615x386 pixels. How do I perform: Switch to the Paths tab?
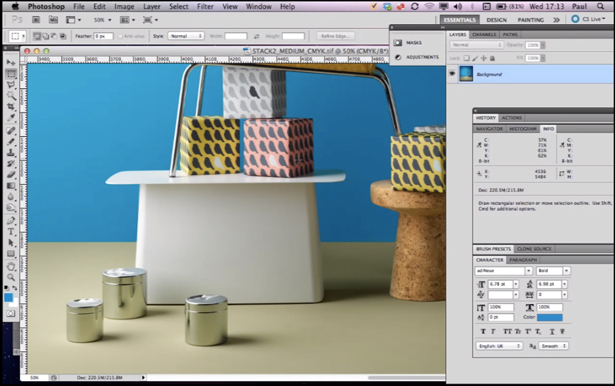click(x=510, y=35)
